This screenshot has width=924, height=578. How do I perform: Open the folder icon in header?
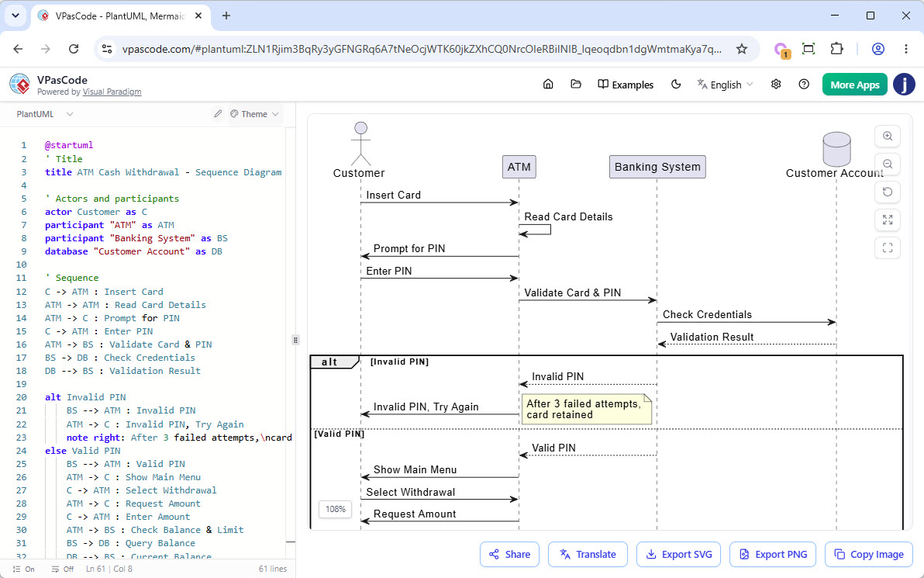tap(576, 85)
